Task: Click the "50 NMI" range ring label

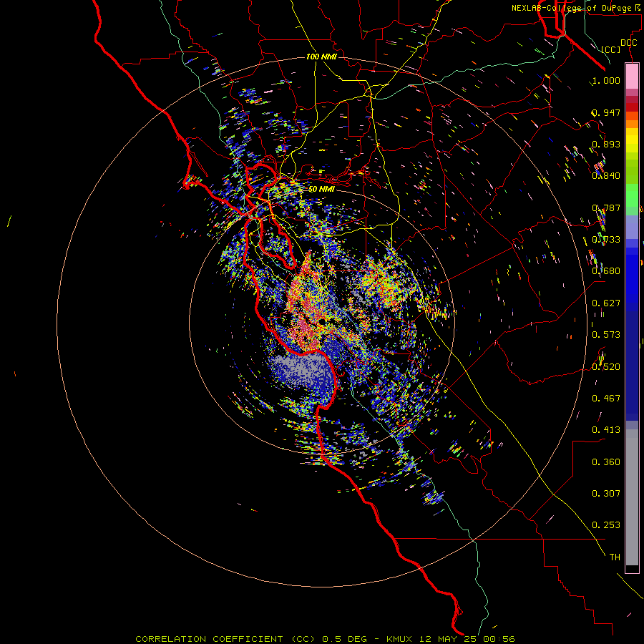Action: pos(321,189)
